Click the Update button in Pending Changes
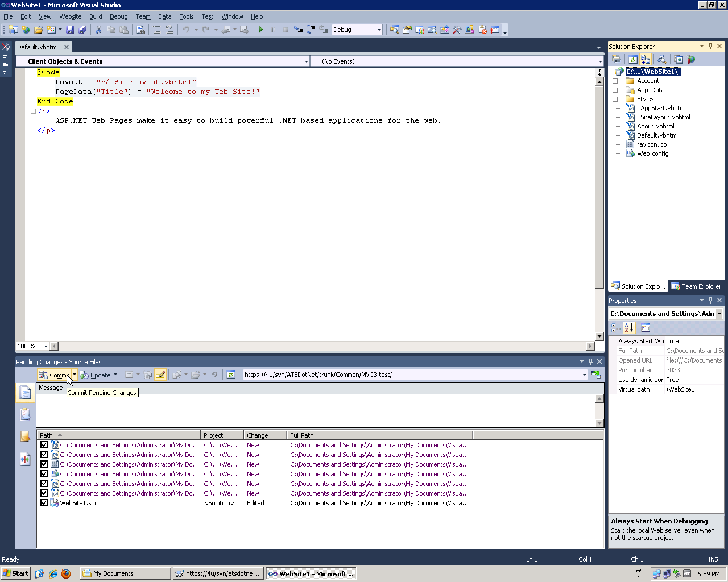The width and height of the screenshot is (728, 582). click(96, 375)
